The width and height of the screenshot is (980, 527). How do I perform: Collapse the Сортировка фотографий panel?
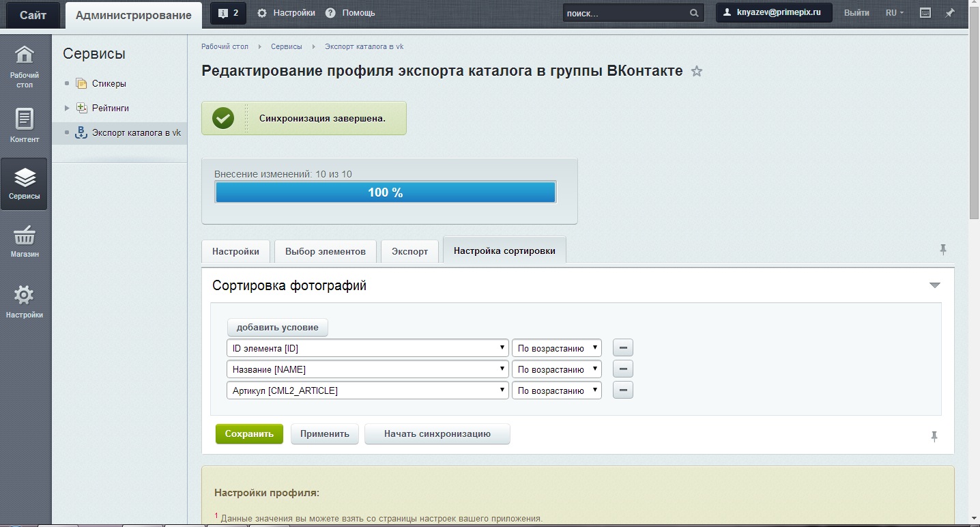(x=935, y=285)
